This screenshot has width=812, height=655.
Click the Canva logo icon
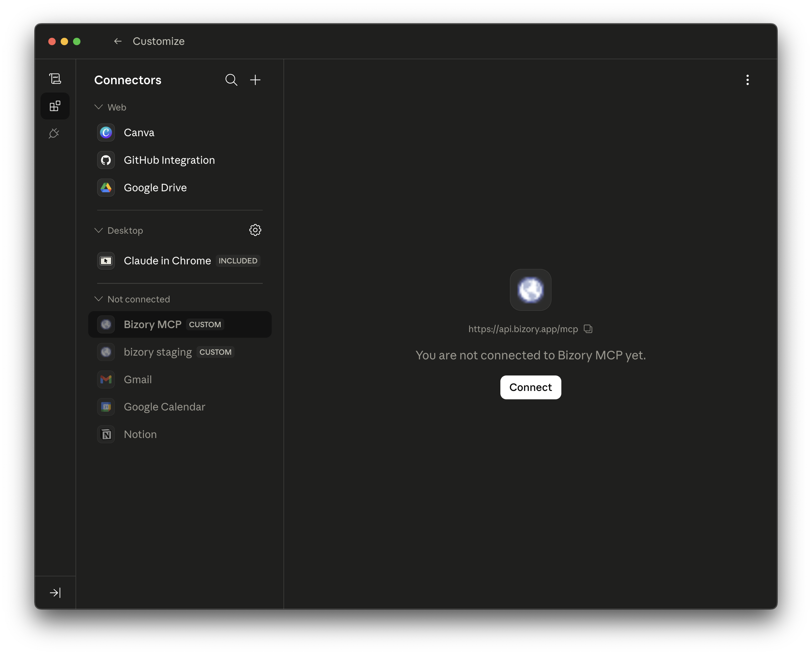point(106,132)
